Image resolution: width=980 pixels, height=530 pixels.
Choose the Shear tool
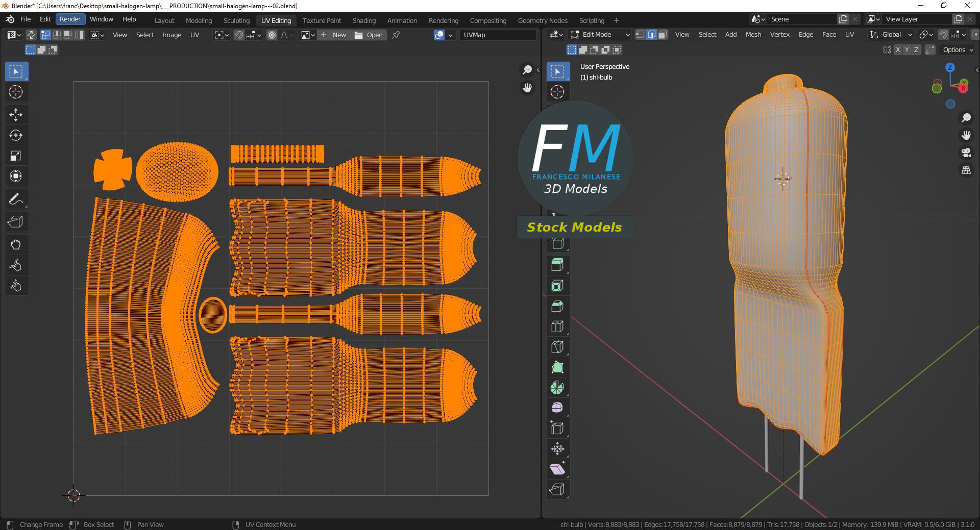(557, 469)
